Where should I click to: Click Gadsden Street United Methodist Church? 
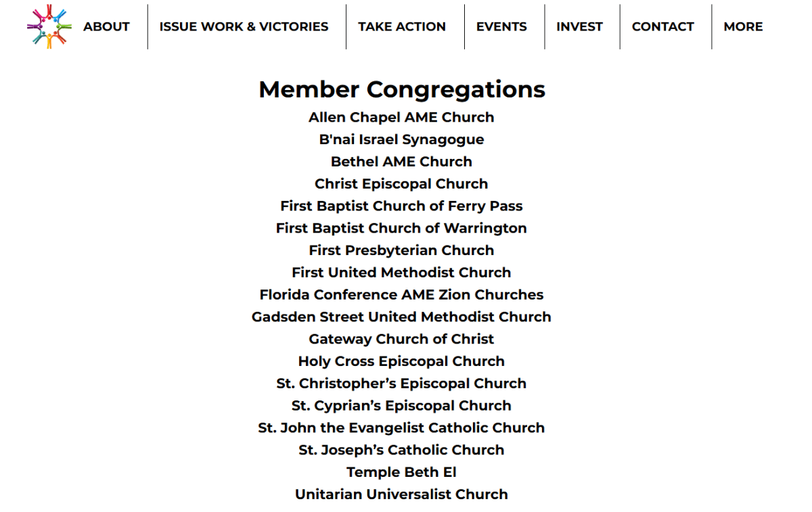pyautogui.click(x=401, y=317)
